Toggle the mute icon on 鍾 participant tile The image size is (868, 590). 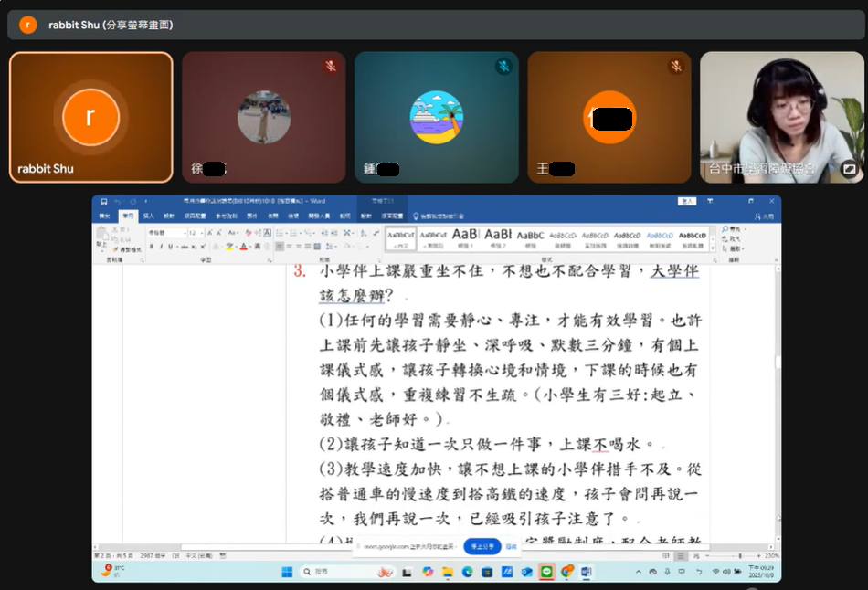pyautogui.click(x=503, y=67)
